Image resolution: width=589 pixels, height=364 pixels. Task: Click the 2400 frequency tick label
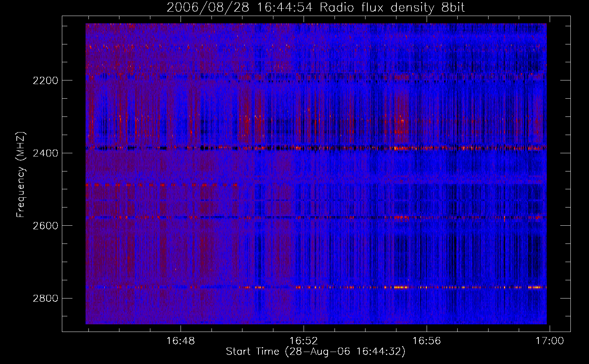46,153
